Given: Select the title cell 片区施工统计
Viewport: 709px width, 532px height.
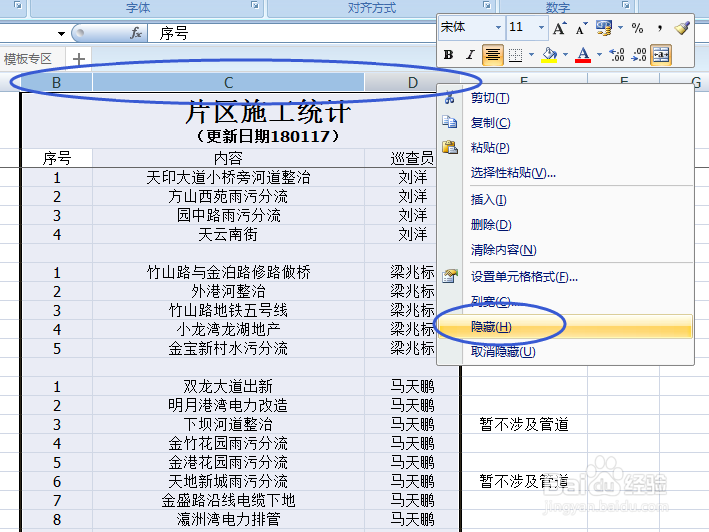Looking at the screenshot, I should click(x=268, y=113).
